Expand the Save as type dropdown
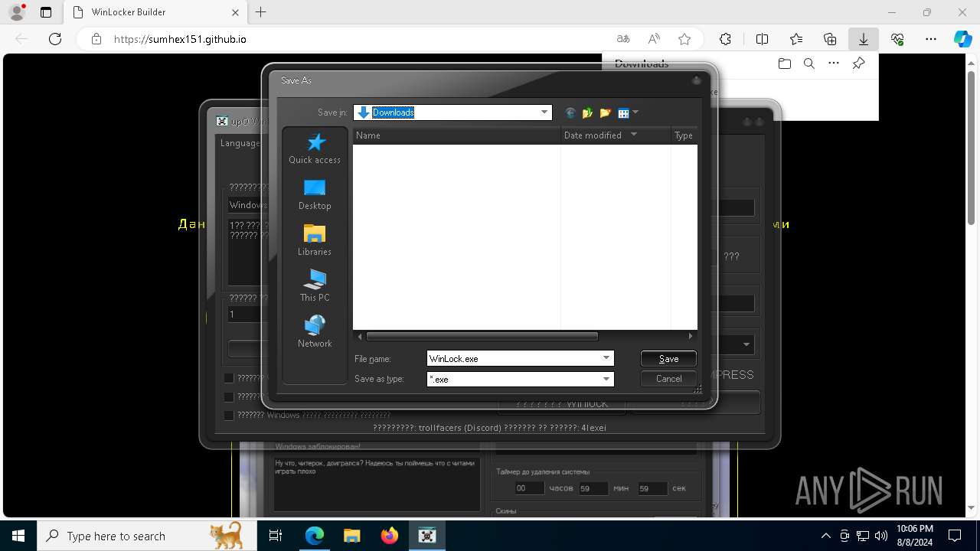This screenshot has width=980, height=551. pos(606,379)
